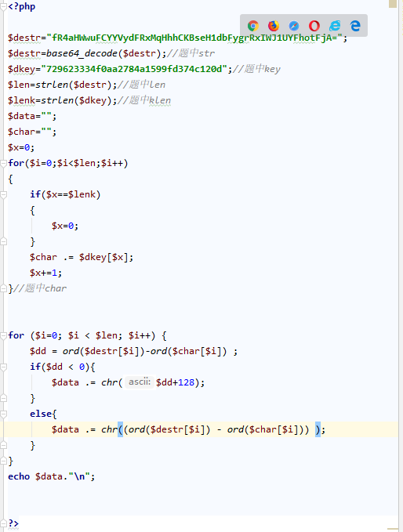Open preview in Safari browser
Image resolution: width=403 pixels, height=532 pixels.
pyautogui.click(x=294, y=26)
